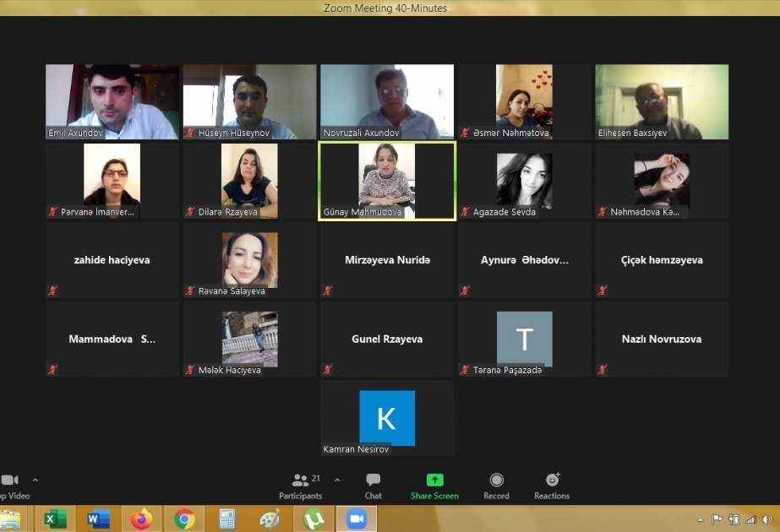Open Excel from the taskbar
Screen dimensions: 780x532
point(55,519)
